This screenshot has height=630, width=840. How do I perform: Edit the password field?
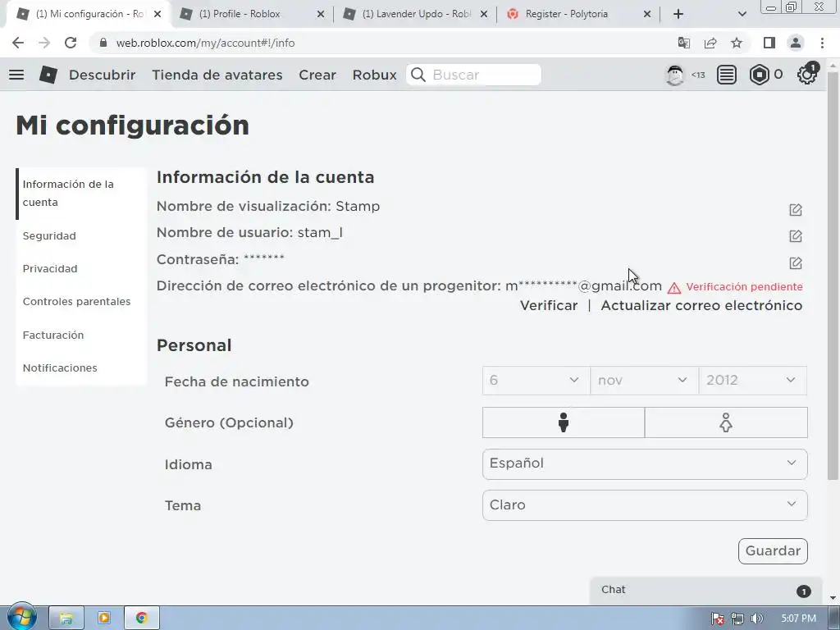[x=796, y=262]
